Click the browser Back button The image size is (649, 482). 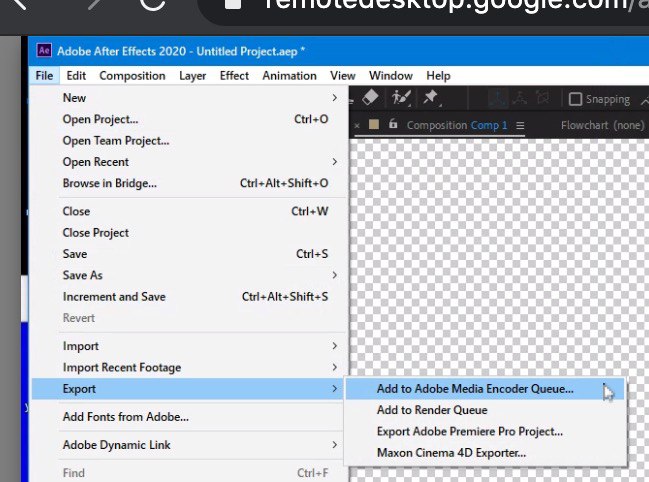[x=18, y=4]
